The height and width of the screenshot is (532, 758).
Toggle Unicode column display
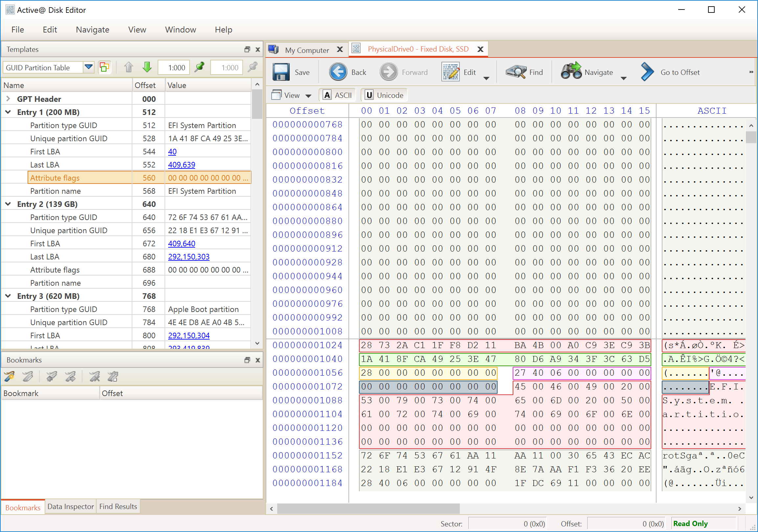click(x=384, y=95)
